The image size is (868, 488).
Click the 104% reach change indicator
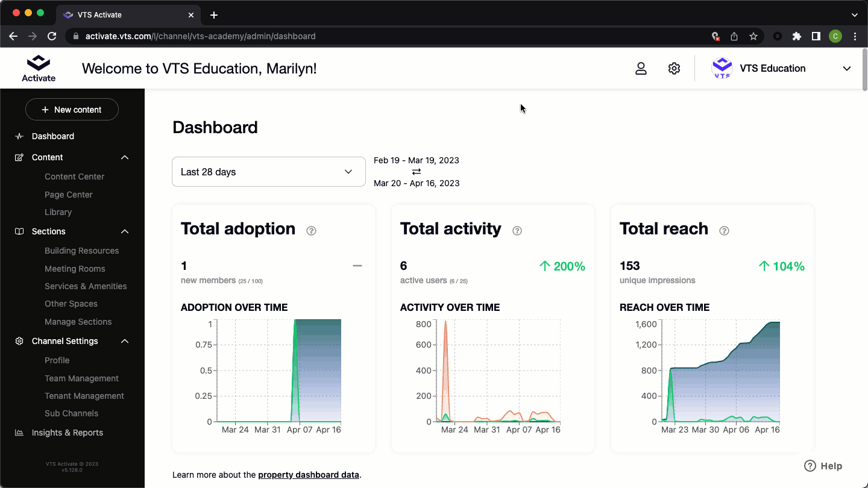[782, 266]
